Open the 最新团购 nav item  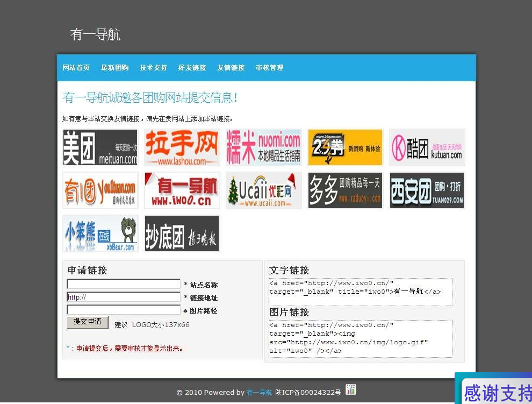pyautogui.click(x=114, y=68)
